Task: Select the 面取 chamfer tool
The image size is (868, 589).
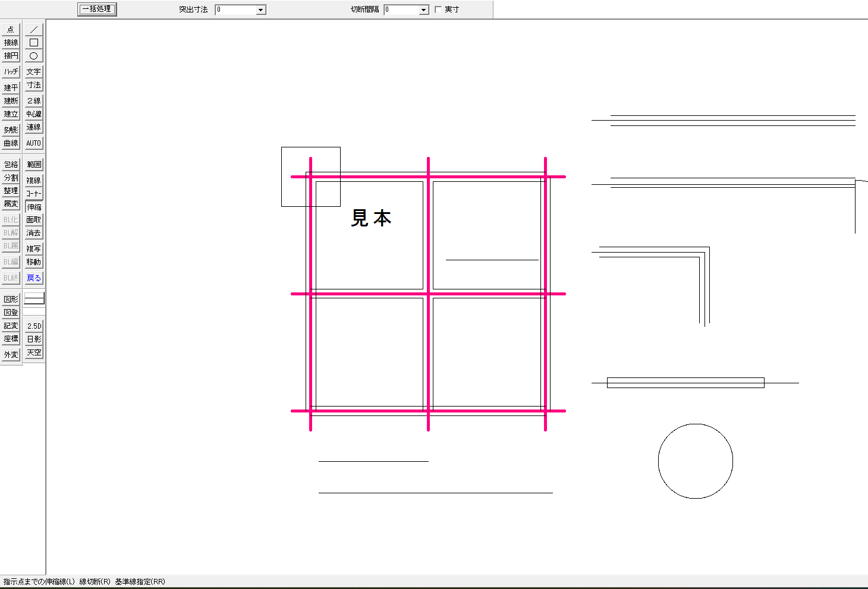Action: [34, 219]
